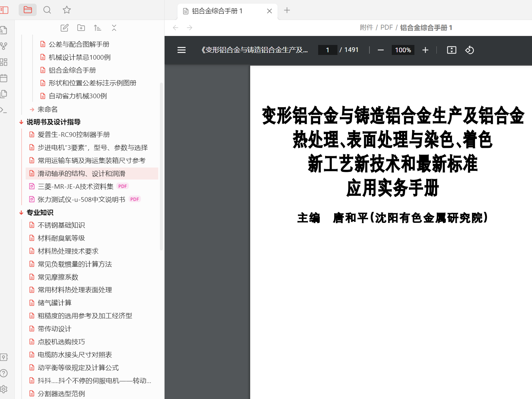
Task: Open 粗糙度的选用参考及加工经济型 note
Action: coord(85,316)
